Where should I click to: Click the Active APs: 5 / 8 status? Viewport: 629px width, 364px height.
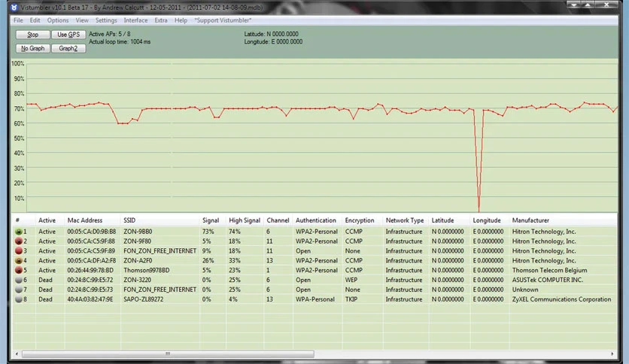[x=110, y=34]
